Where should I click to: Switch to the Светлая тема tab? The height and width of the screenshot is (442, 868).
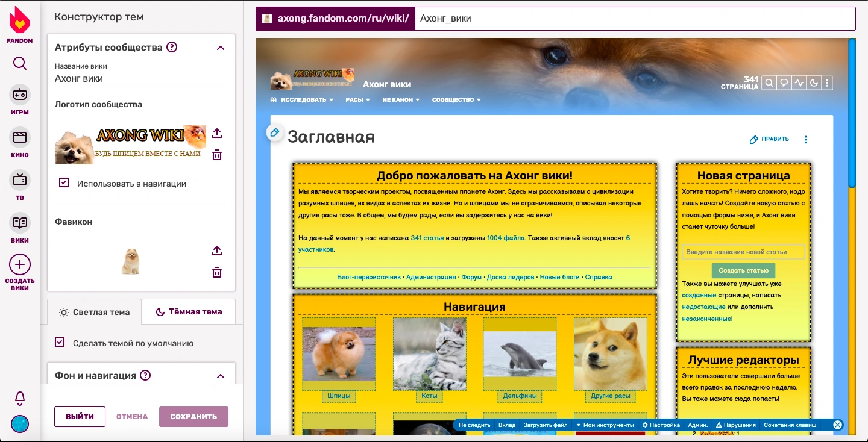point(95,312)
